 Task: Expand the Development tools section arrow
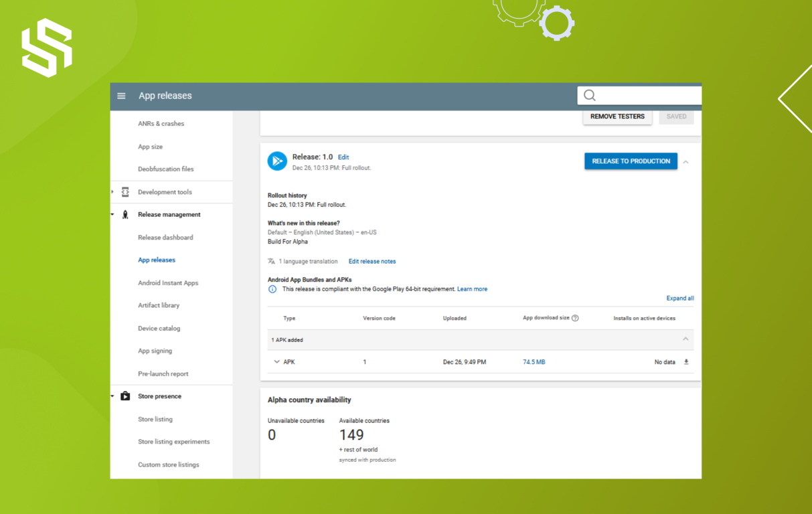click(x=112, y=192)
